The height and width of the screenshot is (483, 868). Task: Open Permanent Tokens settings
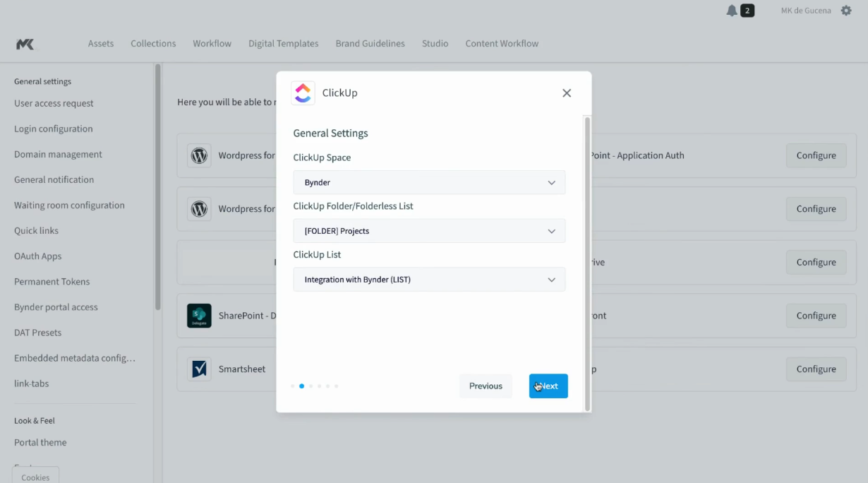[52, 282]
